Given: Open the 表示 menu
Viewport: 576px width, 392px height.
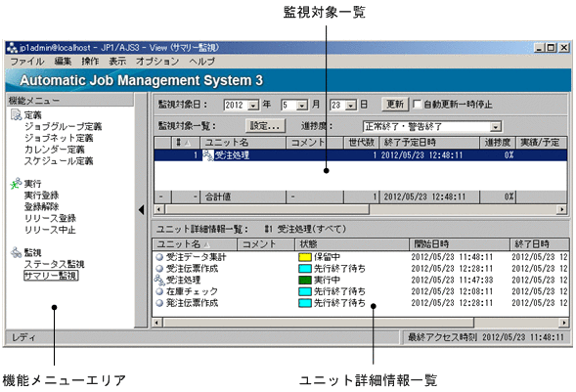Looking at the screenshot, I should [117, 62].
